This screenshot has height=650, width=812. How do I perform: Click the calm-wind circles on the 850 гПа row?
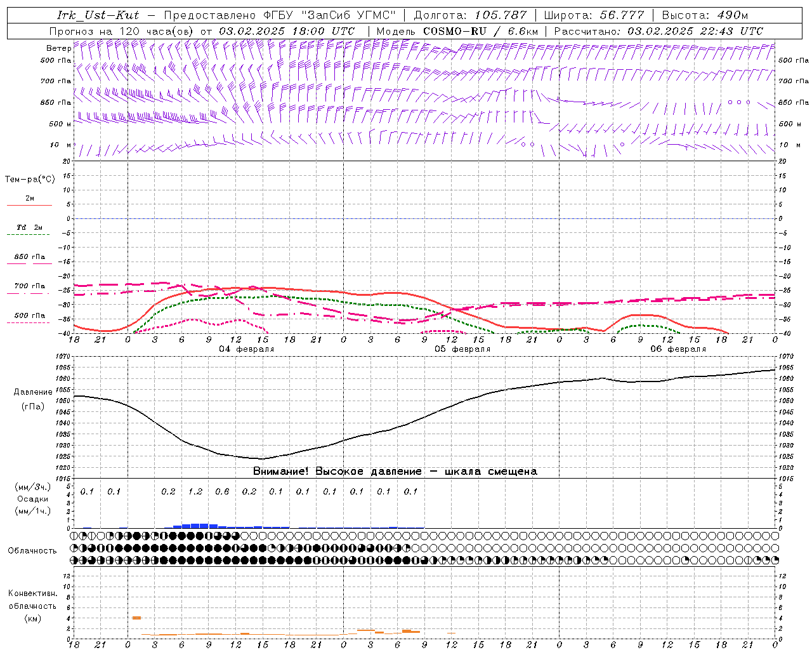(x=738, y=102)
